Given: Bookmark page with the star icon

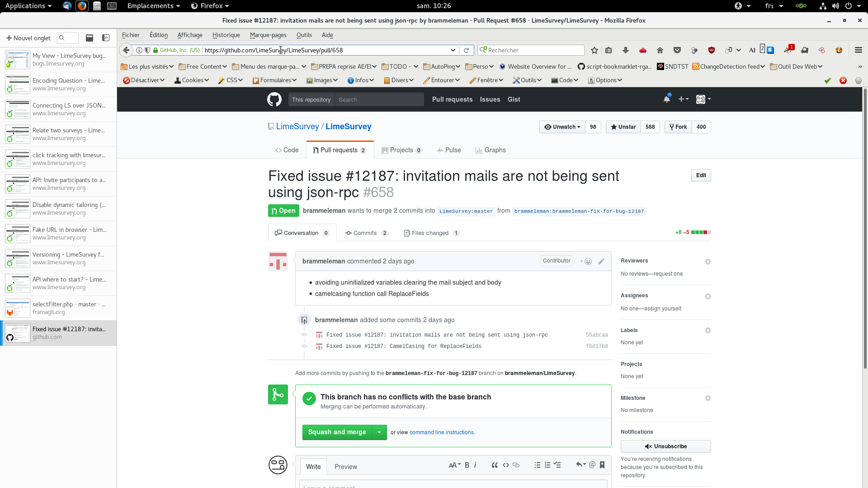Looking at the screenshot, I should (x=594, y=50).
